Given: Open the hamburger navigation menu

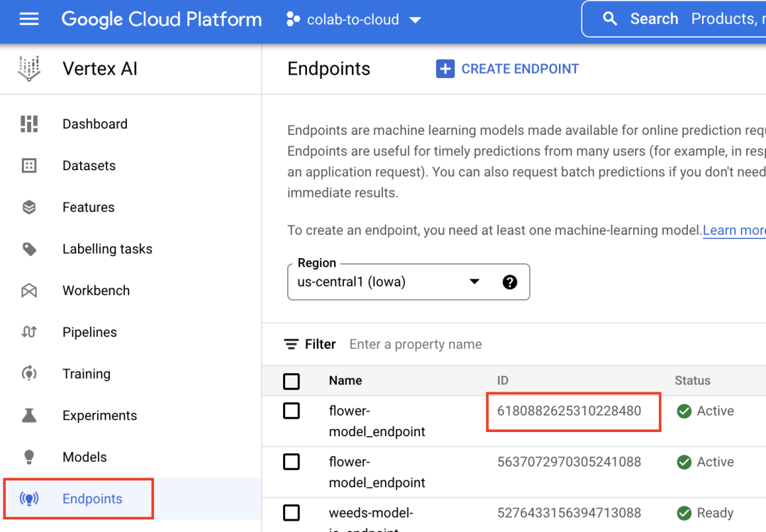Looking at the screenshot, I should 29,19.
